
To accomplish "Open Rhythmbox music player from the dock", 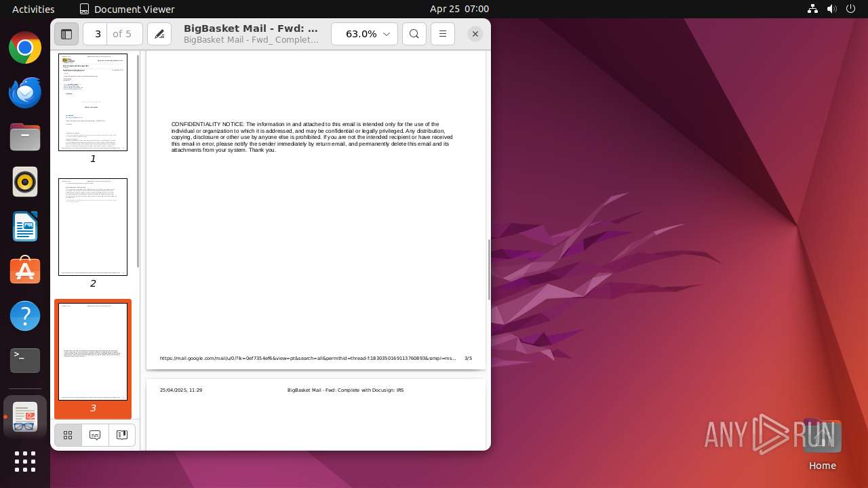I will 25,182.
